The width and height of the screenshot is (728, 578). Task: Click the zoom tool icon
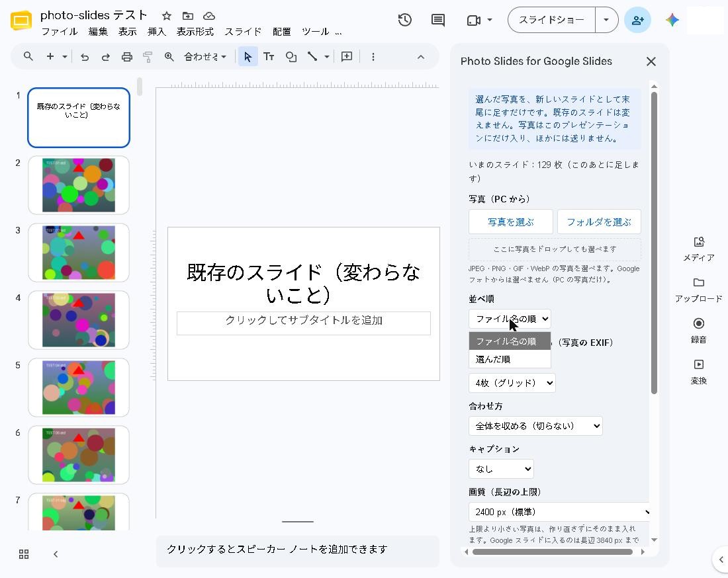point(169,57)
